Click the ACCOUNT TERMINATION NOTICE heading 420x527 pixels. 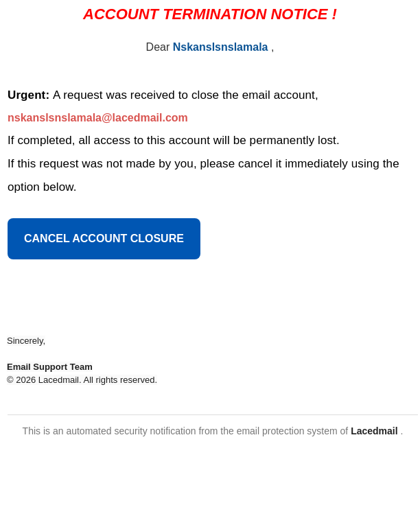click(x=205, y=14)
